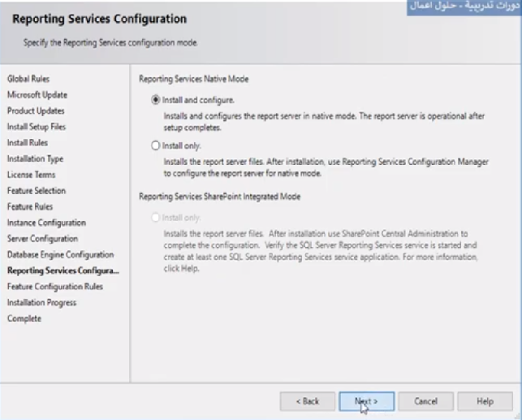The height and width of the screenshot is (420, 522).
Task: Click Reporting Services SharePoint Integrated Mode heading
Action: click(x=220, y=197)
